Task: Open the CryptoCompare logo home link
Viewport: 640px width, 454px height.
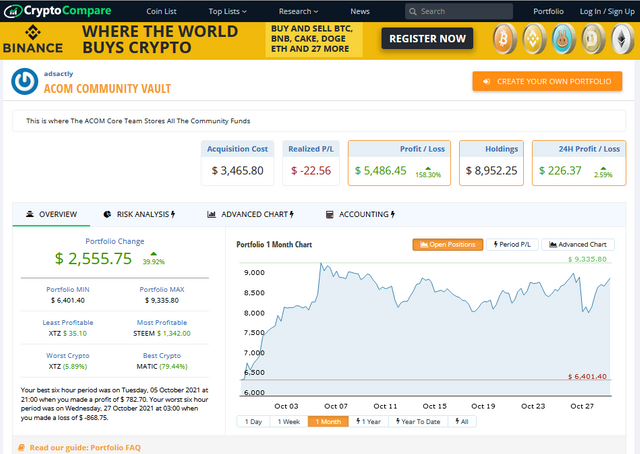Action: 58,11
